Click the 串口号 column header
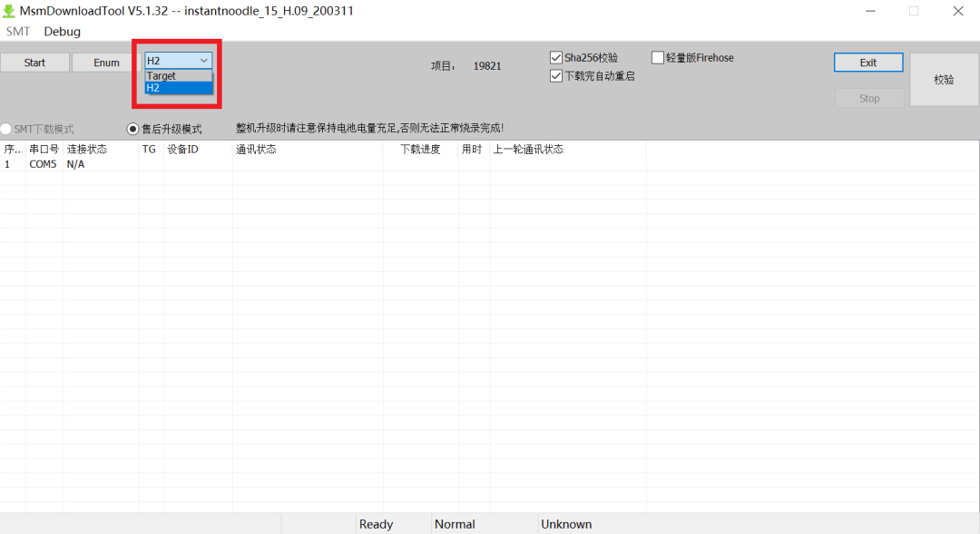Viewport: 980px width, 534px height. coord(44,150)
